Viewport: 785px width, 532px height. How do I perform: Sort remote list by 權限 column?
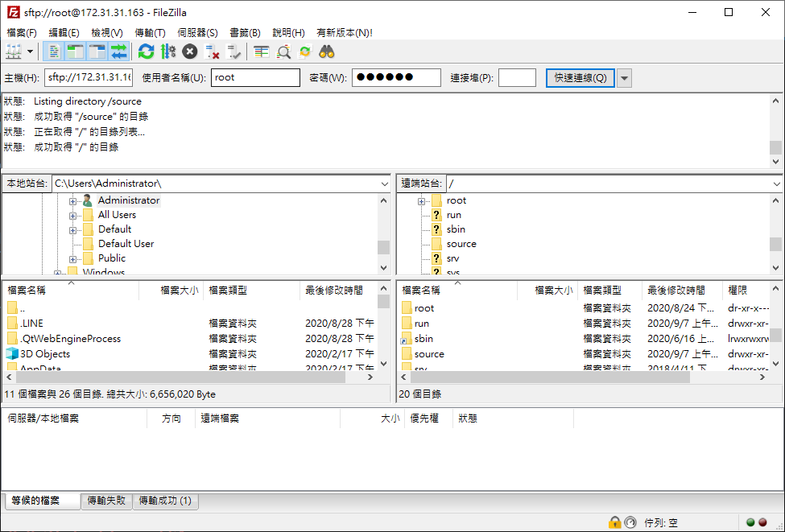click(x=746, y=291)
